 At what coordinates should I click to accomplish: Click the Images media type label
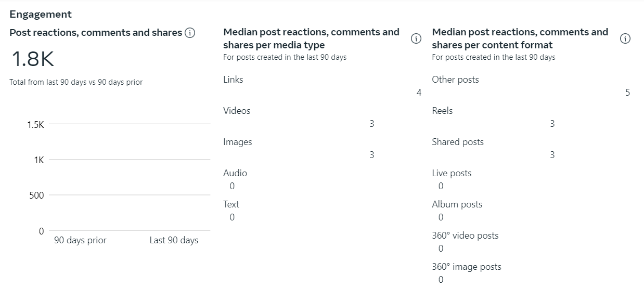coord(238,142)
